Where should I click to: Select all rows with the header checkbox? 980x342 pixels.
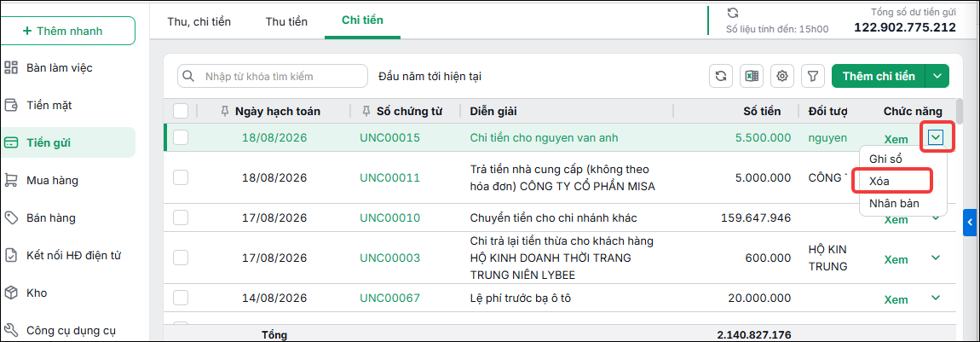(x=181, y=111)
